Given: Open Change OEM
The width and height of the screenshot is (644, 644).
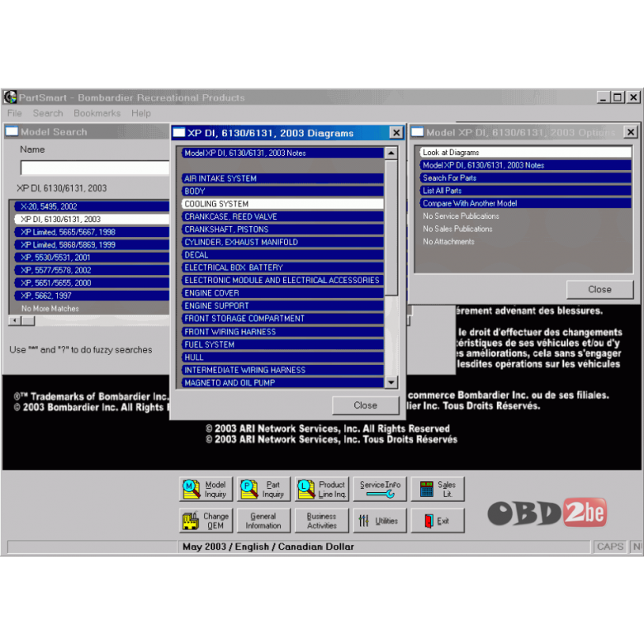Looking at the screenshot, I should (206, 520).
